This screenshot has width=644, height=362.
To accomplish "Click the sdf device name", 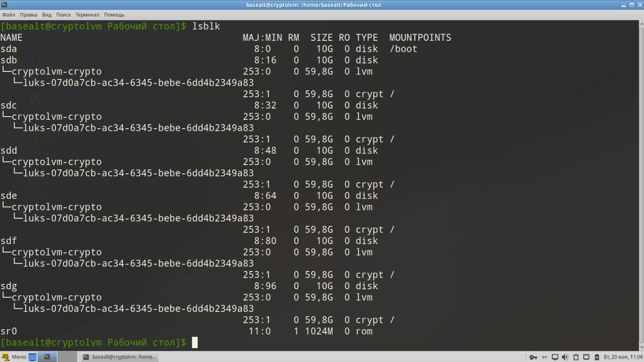I will point(9,241).
